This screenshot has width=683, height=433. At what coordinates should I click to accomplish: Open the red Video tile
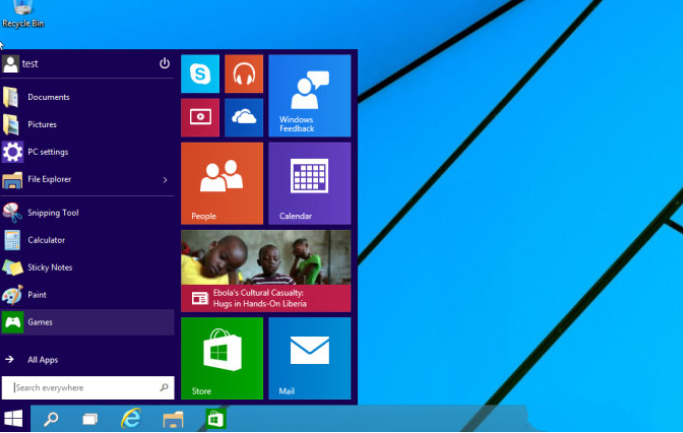click(x=200, y=117)
